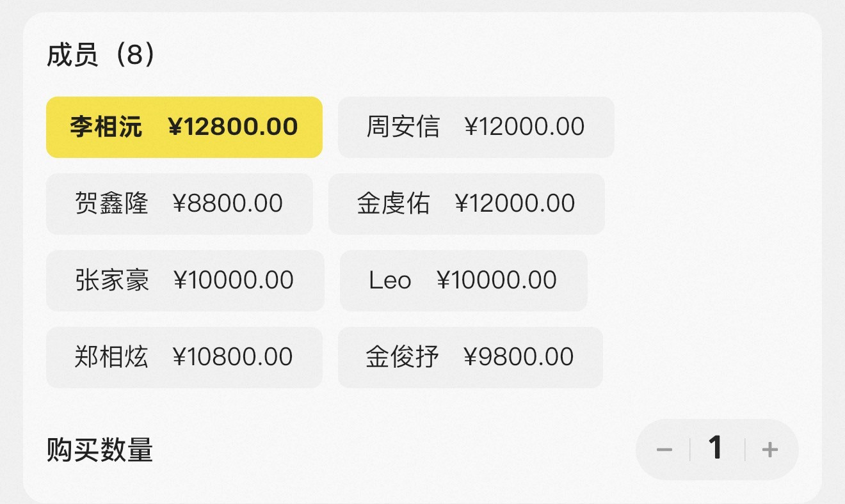Click the name text Leo

point(390,280)
